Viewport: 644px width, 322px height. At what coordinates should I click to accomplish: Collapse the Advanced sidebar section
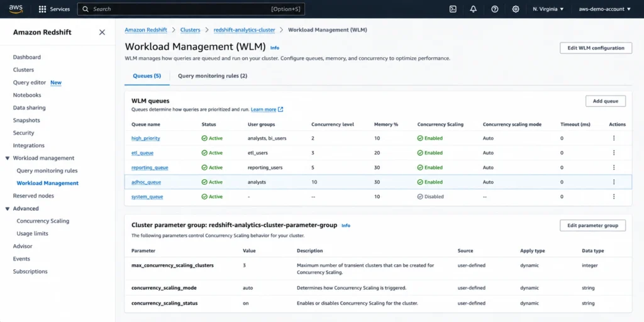coord(8,209)
